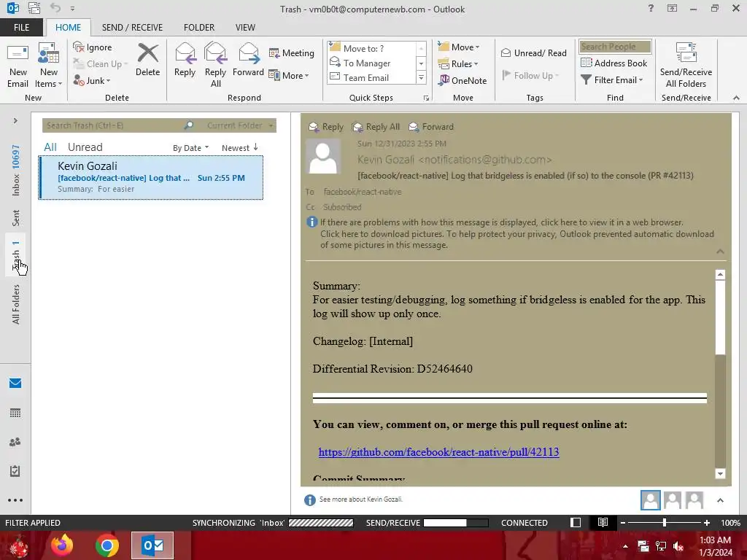This screenshot has height=560, width=747.
Task: Click the zoom slider handle
Action: coord(664,523)
